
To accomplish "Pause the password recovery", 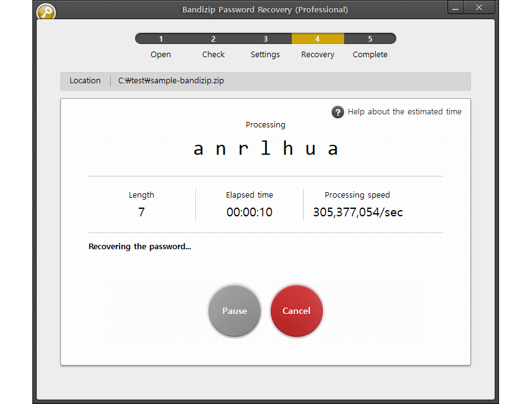I will click(235, 311).
